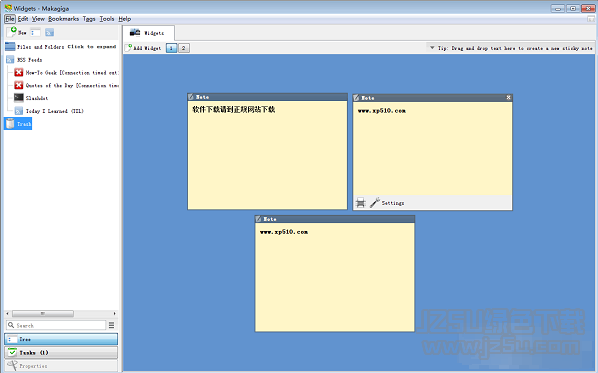
Task: Click the Makagiga application icon in title bar
Action: pos(8,8)
